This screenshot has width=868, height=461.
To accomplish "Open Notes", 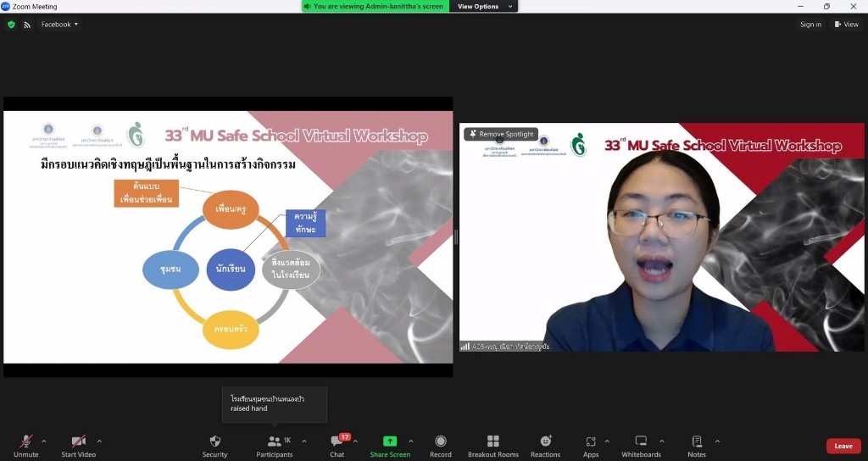I will coord(697,446).
